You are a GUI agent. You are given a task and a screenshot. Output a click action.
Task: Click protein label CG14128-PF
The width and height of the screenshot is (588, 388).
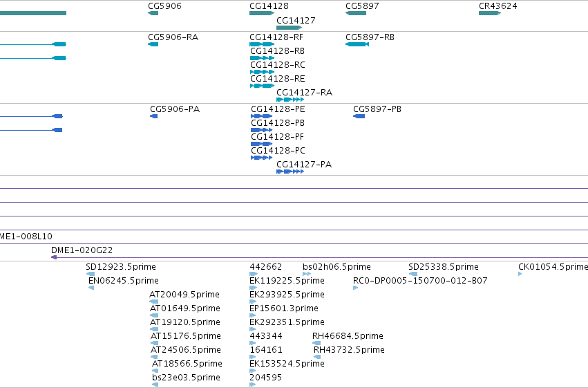click(x=278, y=137)
